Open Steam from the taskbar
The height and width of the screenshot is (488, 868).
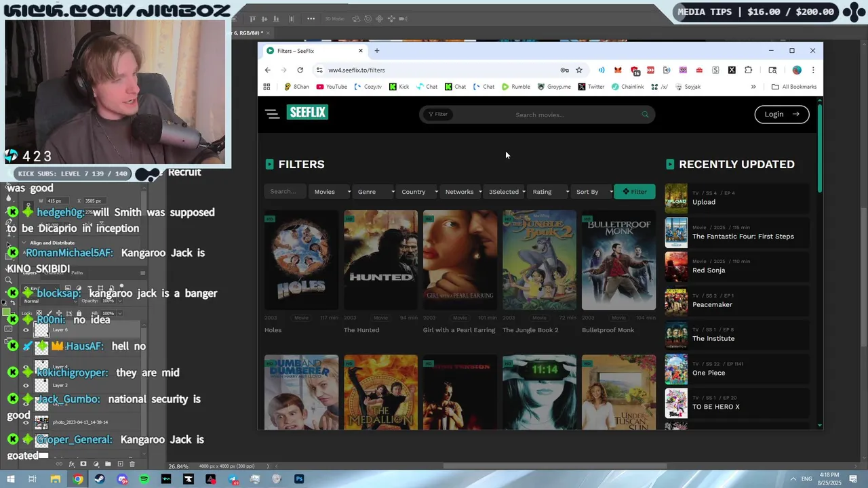[x=100, y=479]
